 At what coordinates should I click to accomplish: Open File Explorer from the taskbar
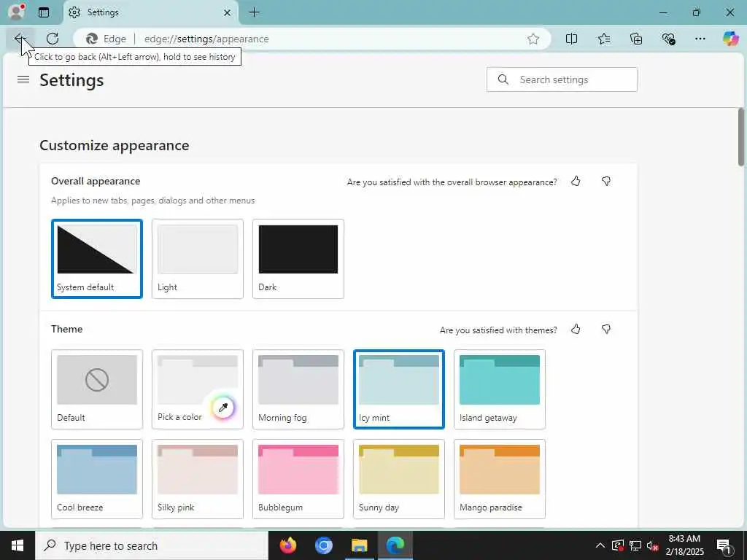point(359,545)
